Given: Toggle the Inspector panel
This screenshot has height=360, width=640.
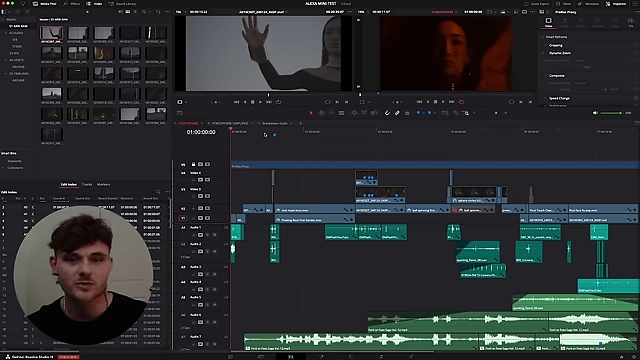Looking at the screenshot, I should click(x=616, y=4).
